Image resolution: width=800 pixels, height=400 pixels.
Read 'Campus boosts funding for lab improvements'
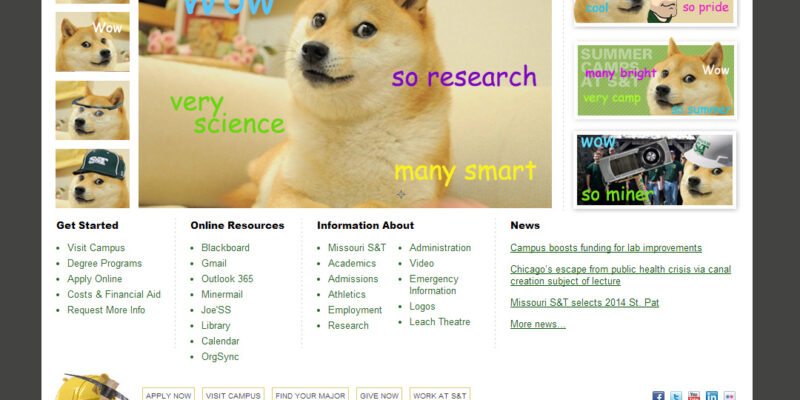606,248
